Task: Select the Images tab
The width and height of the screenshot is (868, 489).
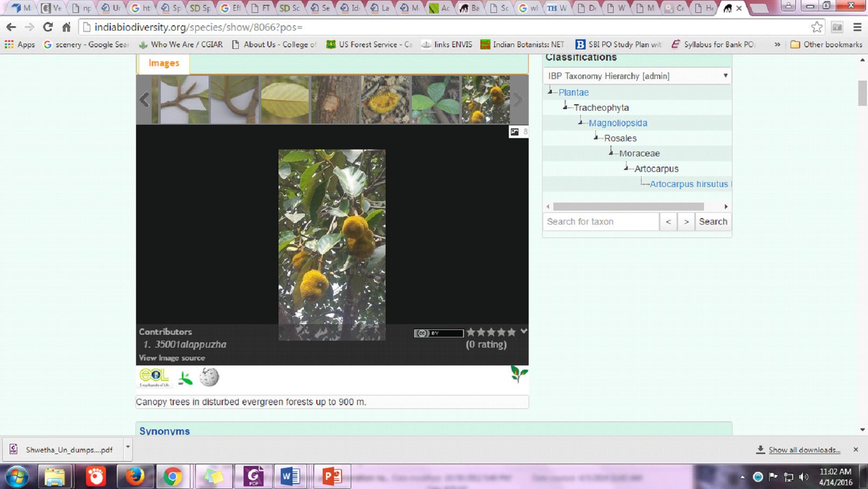Action: click(x=163, y=63)
